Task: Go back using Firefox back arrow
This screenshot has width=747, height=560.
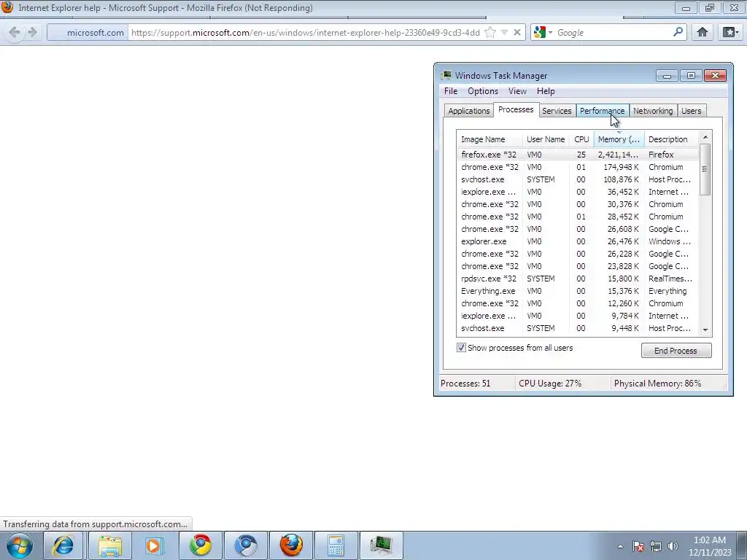Action: point(15,32)
